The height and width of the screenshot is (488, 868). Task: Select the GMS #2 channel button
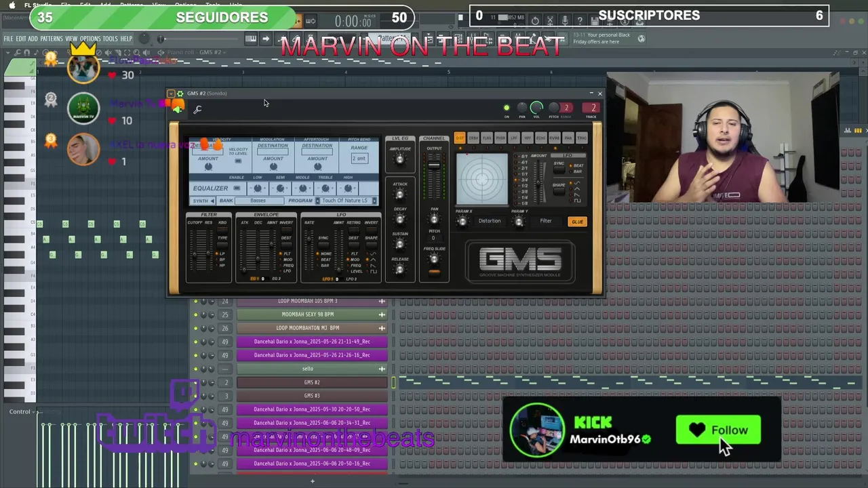[312, 382]
